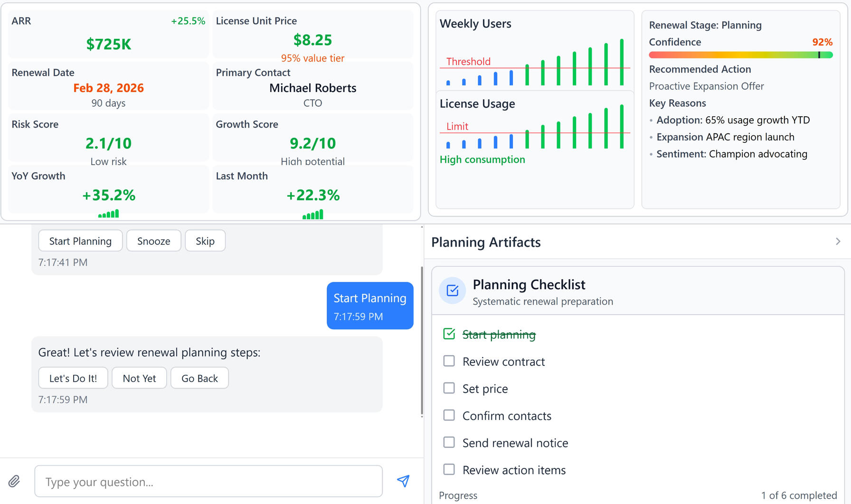Click the Last Month bar chart icon
The image size is (851, 504).
313,215
